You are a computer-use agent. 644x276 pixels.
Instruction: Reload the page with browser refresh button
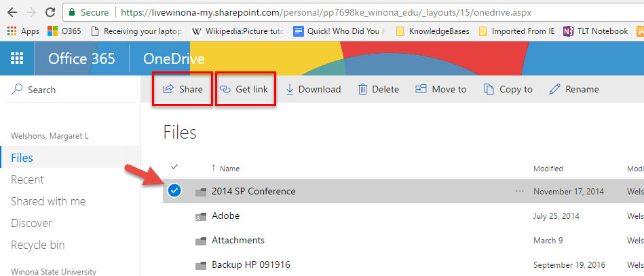coord(50,12)
